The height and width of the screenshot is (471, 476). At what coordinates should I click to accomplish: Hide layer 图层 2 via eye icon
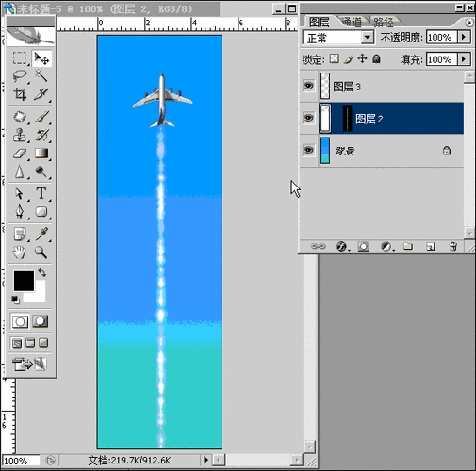click(x=308, y=118)
